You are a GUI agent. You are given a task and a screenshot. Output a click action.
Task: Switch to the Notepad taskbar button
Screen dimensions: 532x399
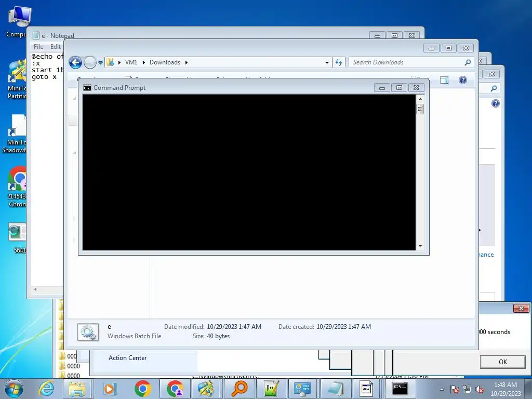coord(335,389)
